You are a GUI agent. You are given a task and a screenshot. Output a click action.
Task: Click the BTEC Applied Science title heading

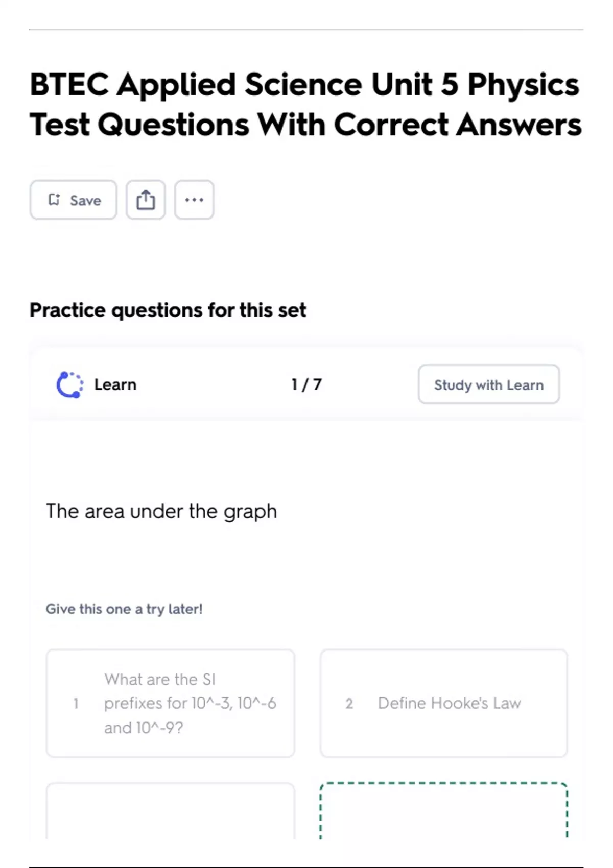click(x=305, y=104)
